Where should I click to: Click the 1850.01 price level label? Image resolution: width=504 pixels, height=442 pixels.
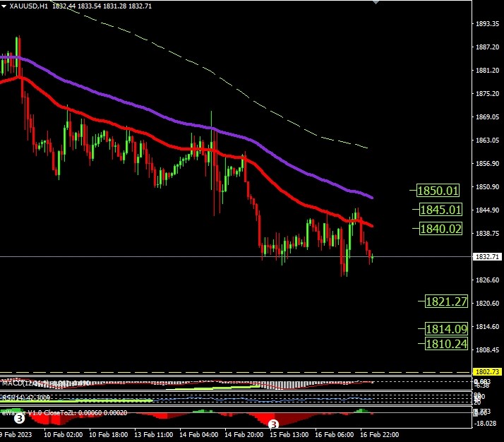coord(438,191)
